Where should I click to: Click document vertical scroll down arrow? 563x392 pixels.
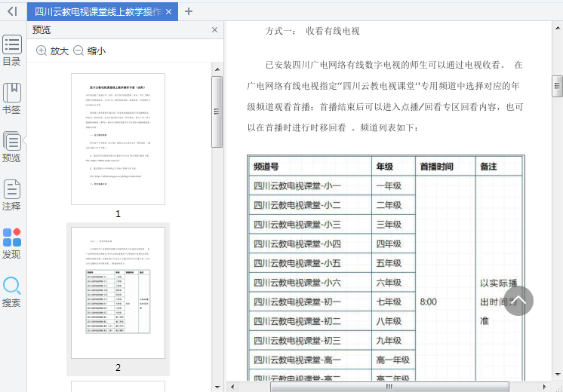557,375
